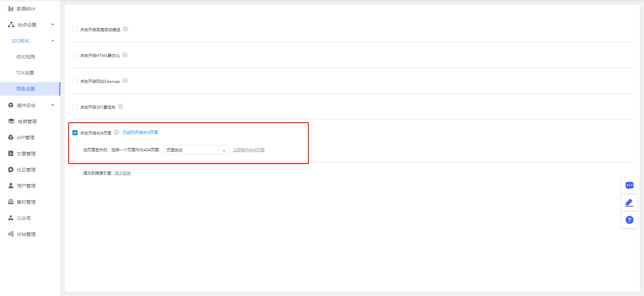Viewport: 644px width, 296px height.
Task: Enable the 点击开启301重定向 checkbox
Action: tap(75, 107)
